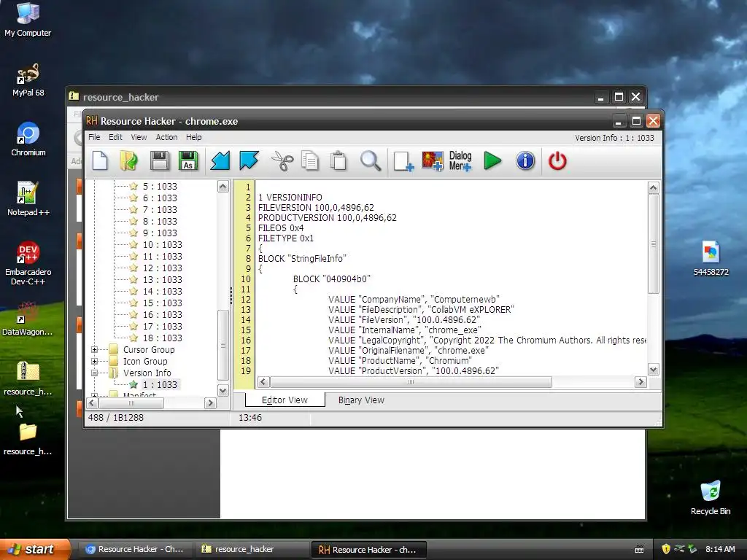This screenshot has height=560, width=747.
Task: Open info via blue i icon
Action: 525,160
